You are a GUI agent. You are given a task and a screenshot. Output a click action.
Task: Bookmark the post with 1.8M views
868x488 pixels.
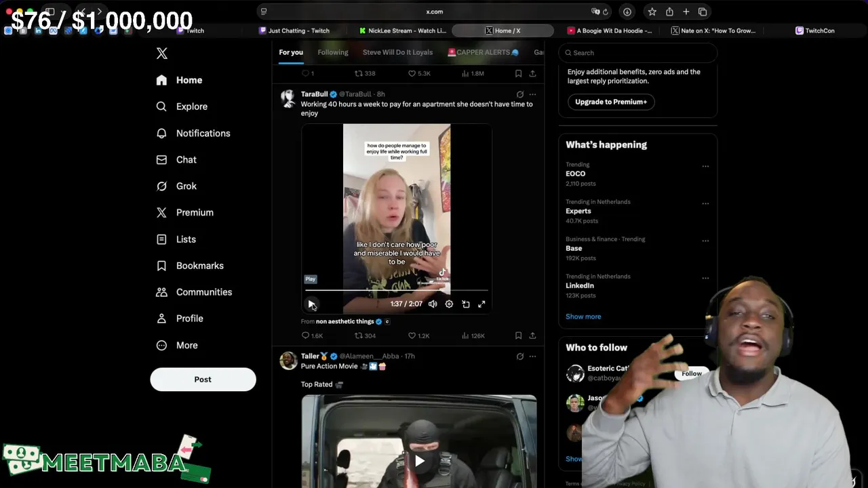pos(518,73)
